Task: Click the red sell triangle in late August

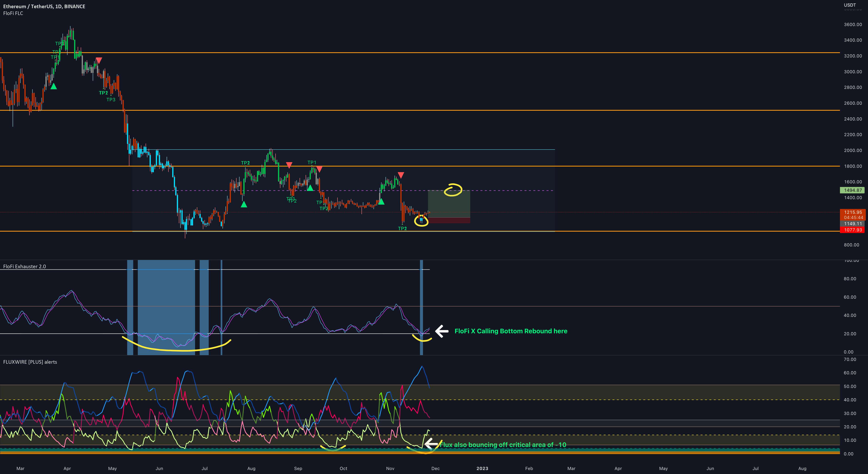Action: [289, 165]
